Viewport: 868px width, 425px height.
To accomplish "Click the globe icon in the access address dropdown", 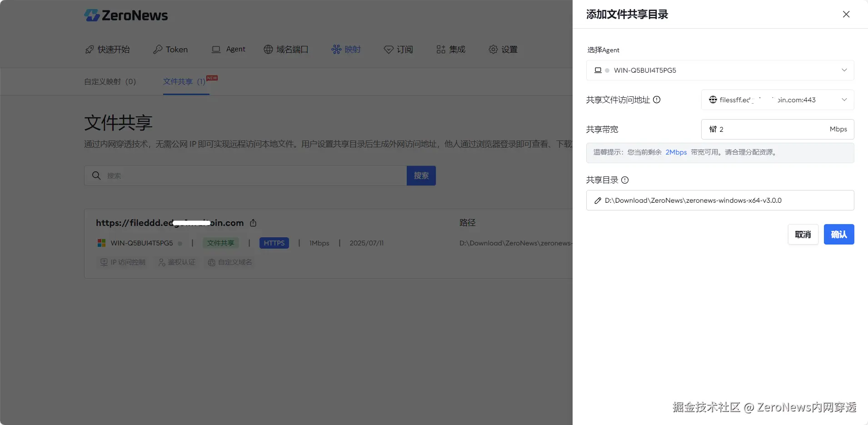I will [713, 100].
